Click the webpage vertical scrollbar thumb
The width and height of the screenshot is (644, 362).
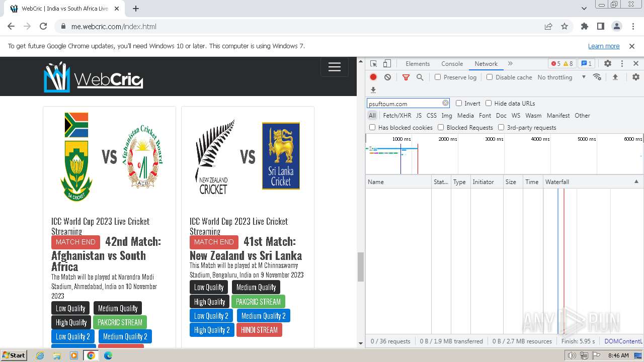click(360, 267)
